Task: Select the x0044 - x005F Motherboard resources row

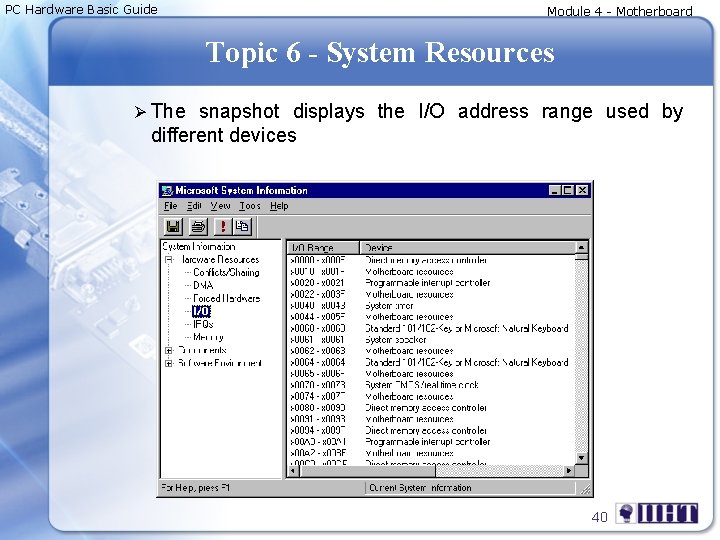Action: (x=431, y=317)
